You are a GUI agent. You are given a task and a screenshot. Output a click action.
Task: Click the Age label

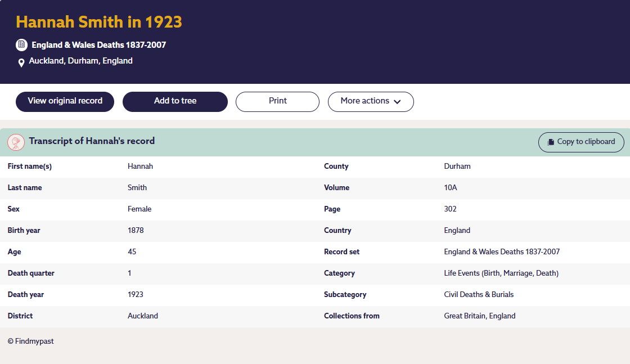tap(14, 251)
